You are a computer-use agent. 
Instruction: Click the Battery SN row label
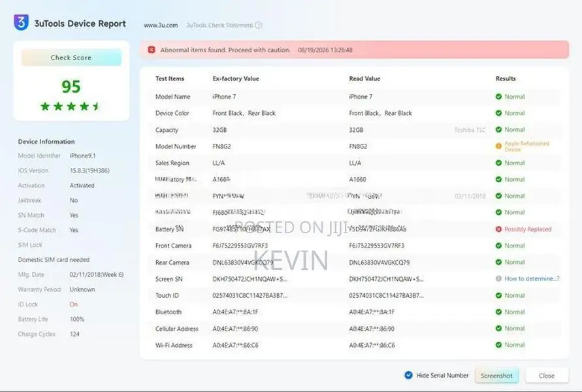pos(169,229)
